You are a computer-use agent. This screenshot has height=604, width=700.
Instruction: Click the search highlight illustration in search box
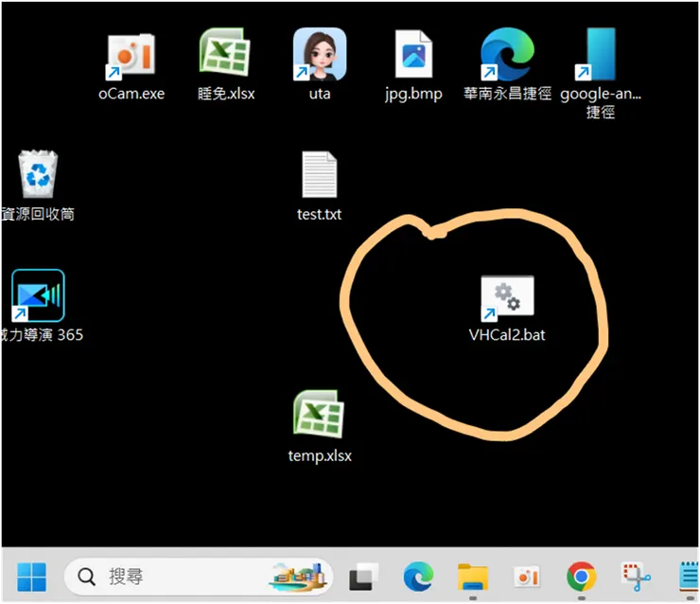tap(296, 577)
